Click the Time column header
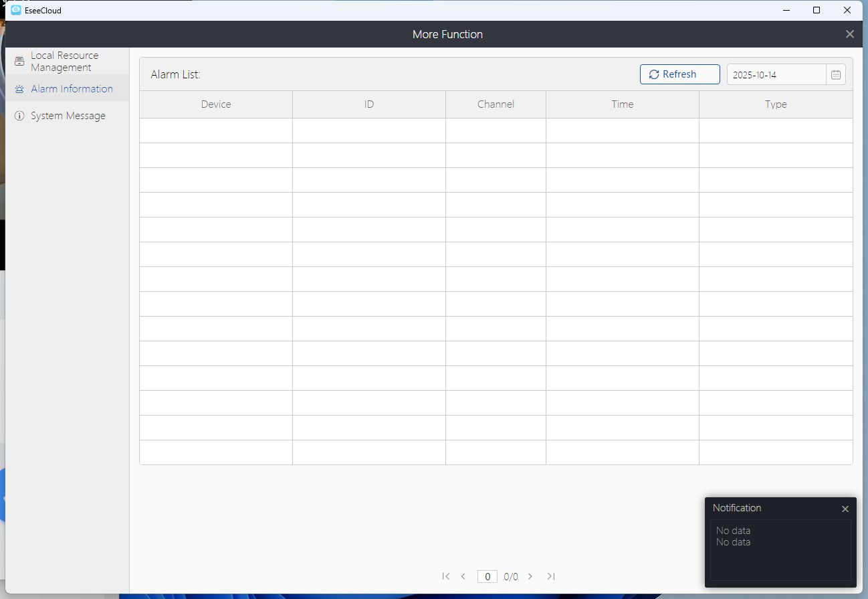868x599 pixels. [x=622, y=104]
